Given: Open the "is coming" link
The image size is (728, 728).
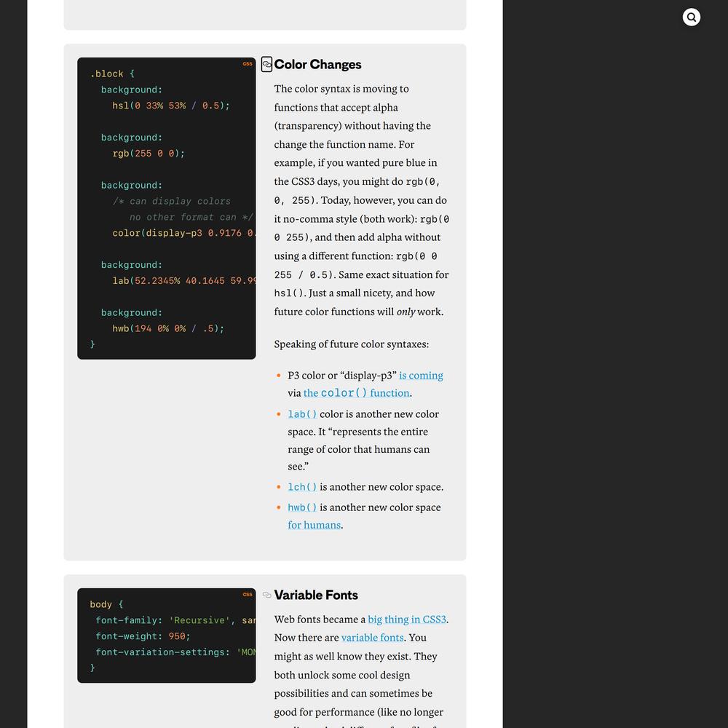Looking at the screenshot, I should [x=421, y=375].
